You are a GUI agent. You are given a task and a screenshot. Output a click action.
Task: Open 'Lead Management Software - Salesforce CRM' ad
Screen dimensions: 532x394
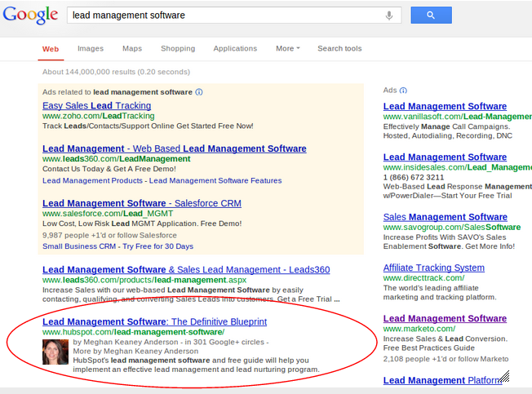pyautogui.click(x=142, y=203)
